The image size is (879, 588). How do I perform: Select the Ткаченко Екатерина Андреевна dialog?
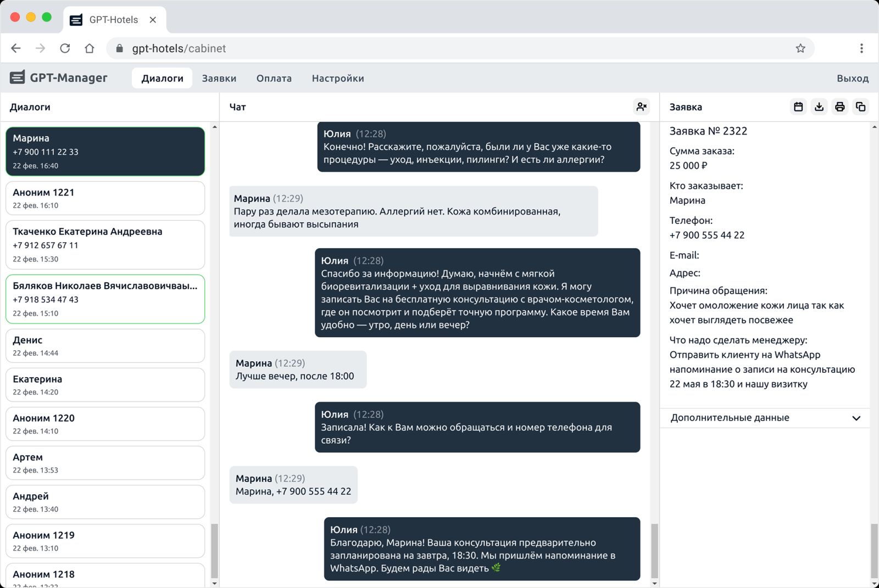pos(105,244)
